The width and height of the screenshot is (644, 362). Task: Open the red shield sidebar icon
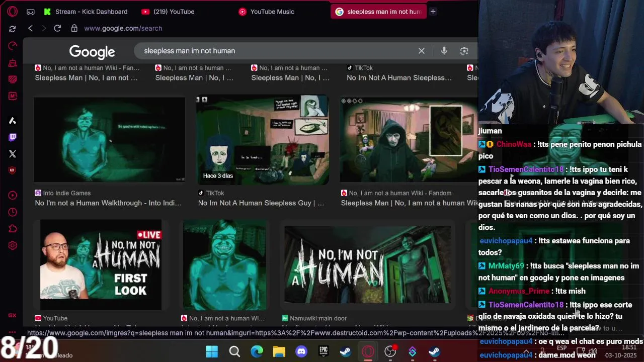tap(13, 170)
